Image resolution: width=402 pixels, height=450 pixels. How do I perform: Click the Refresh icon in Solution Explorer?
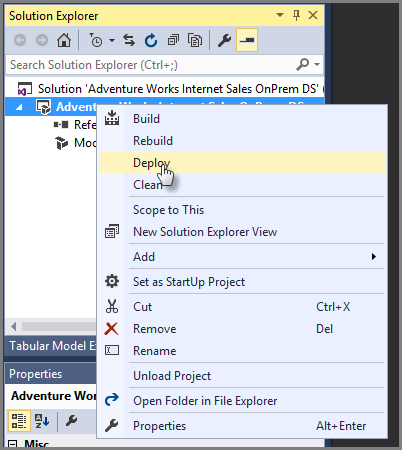click(x=151, y=41)
